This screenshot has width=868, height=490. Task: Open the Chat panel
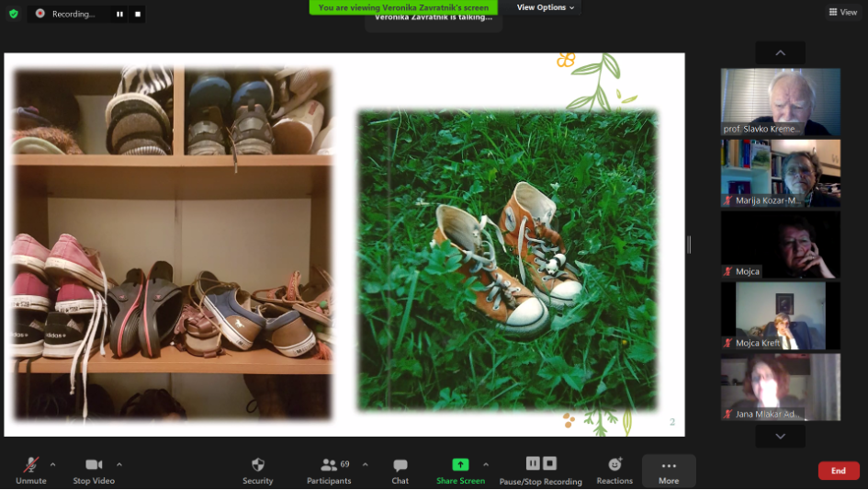coord(400,465)
